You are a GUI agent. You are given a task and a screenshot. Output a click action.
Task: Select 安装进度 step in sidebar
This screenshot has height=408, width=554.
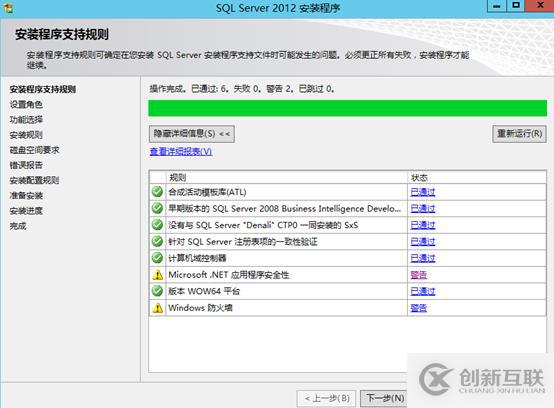26,211
